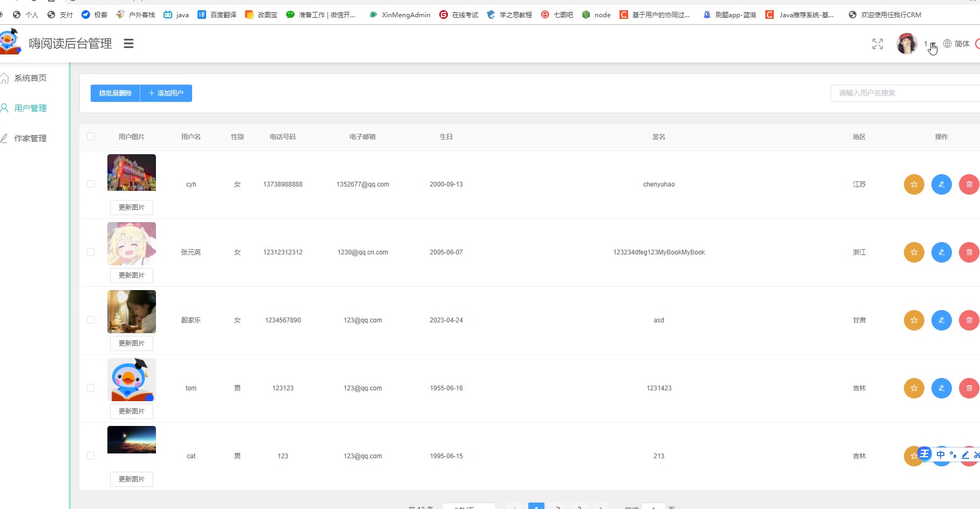Open cyh's neon building user picture

(132, 173)
